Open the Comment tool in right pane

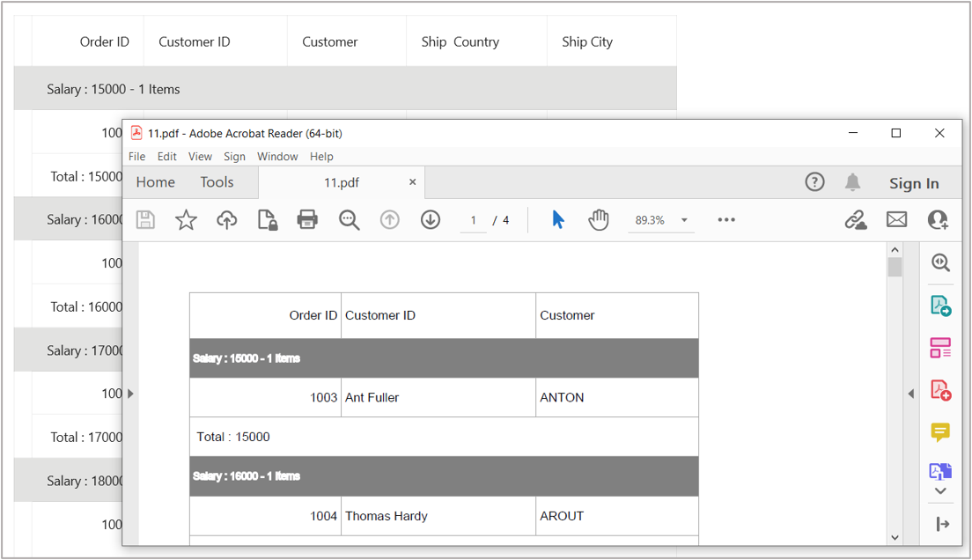tap(940, 431)
